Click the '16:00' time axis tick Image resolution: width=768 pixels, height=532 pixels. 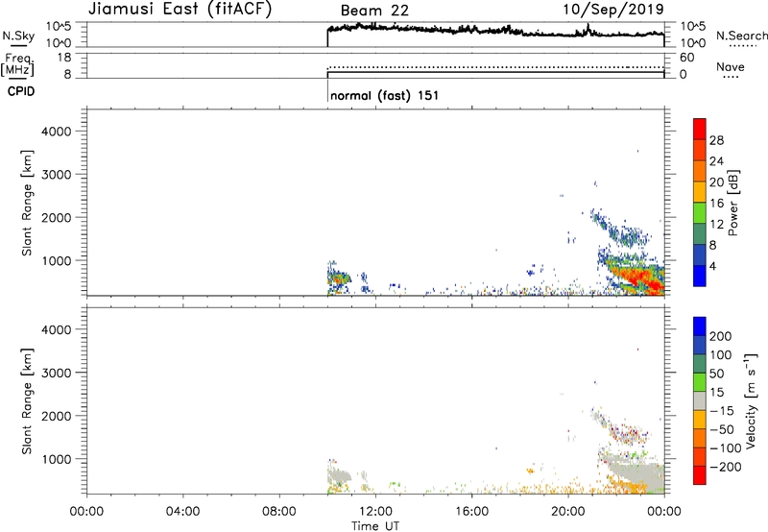coord(471,512)
